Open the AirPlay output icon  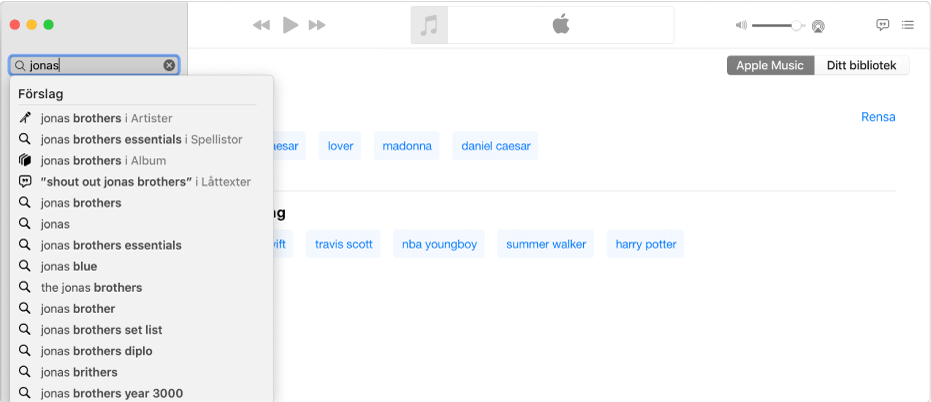(x=818, y=26)
